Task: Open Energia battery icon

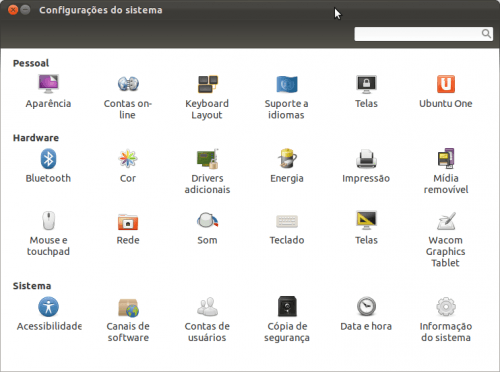Action: point(287,159)
